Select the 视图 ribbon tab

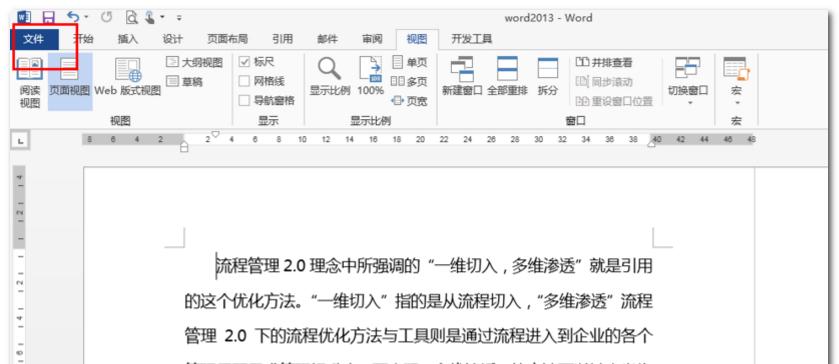pyautogui.click(x=417, y=39)
